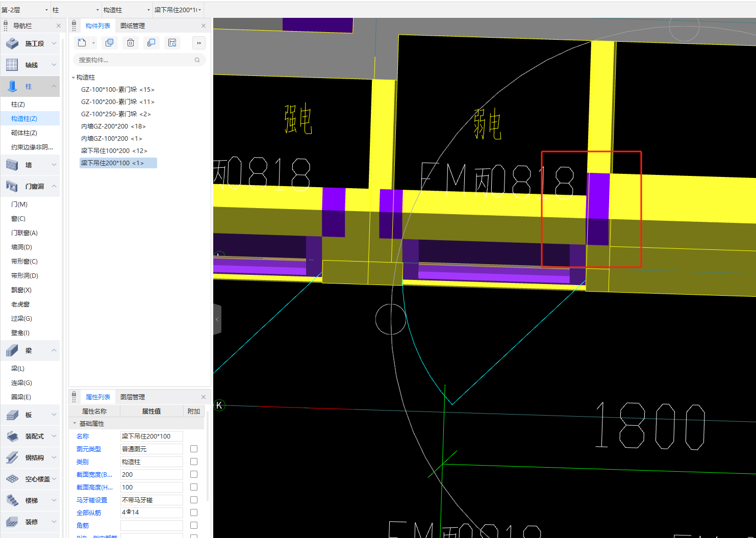The width and height of the screenshot is (756, 538).
Task: Open the New component dropdown arrow
Action: [x=93, y=43]
